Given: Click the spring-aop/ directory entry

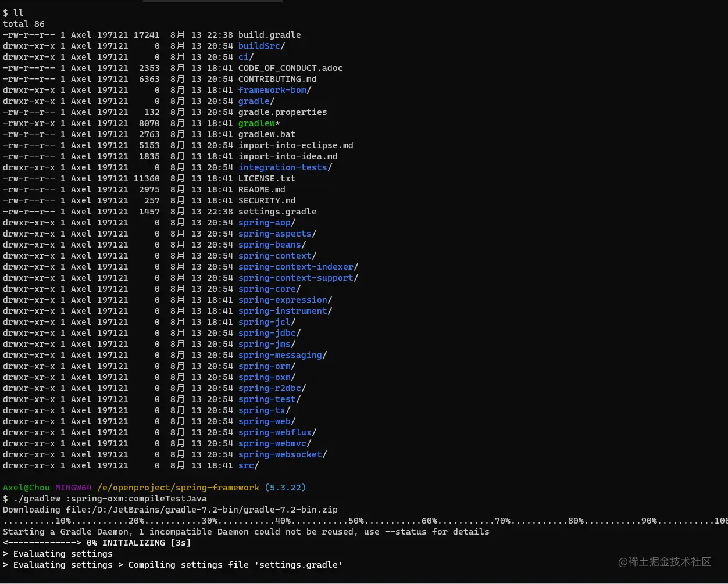Looking at the screenshot, I should [x=267, y=223].
